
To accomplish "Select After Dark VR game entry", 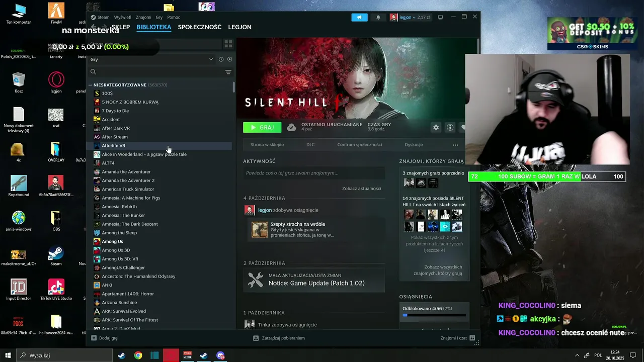I will click(116, 128).
